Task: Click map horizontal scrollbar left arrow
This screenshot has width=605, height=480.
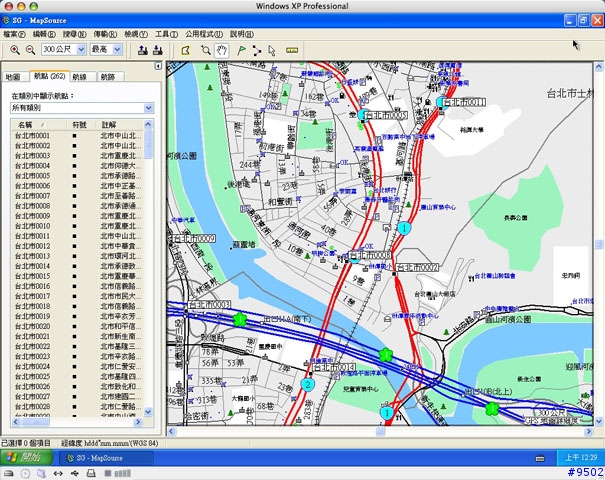Action: 172,431
